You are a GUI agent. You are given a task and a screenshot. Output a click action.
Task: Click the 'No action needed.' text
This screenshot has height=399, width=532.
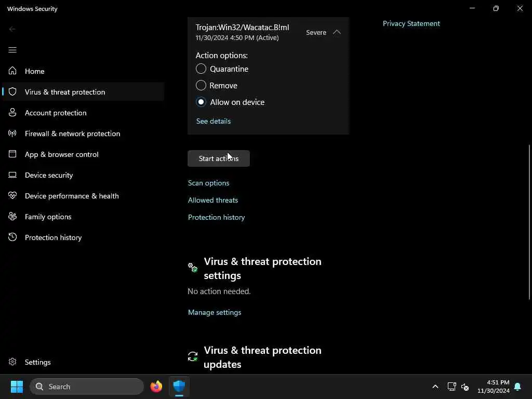pos(219,291)
